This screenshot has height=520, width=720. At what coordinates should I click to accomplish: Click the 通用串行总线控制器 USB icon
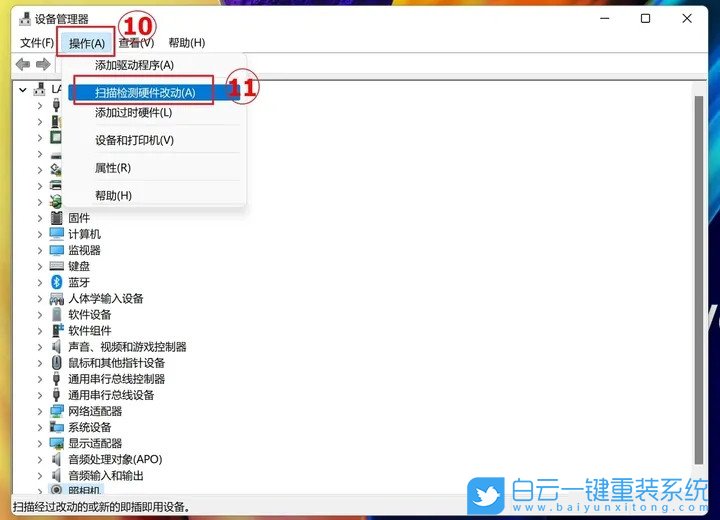point(56,379)
